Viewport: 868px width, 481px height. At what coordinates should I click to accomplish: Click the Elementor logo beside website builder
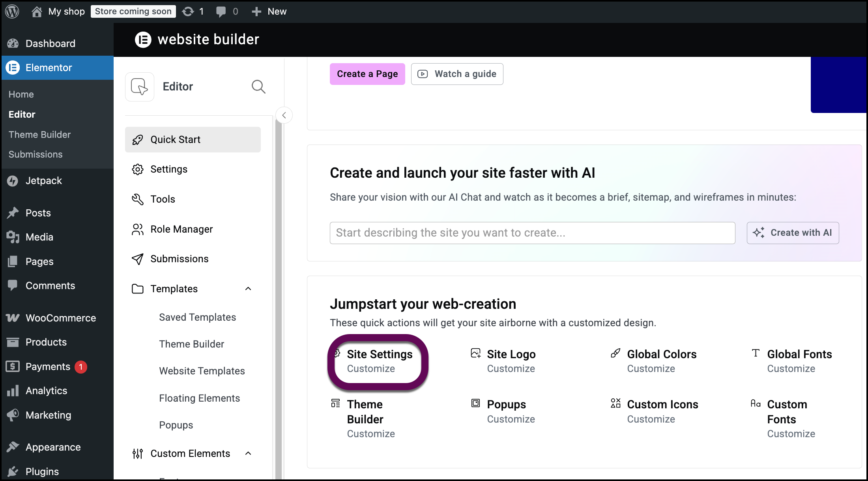[x=143, y=39]
